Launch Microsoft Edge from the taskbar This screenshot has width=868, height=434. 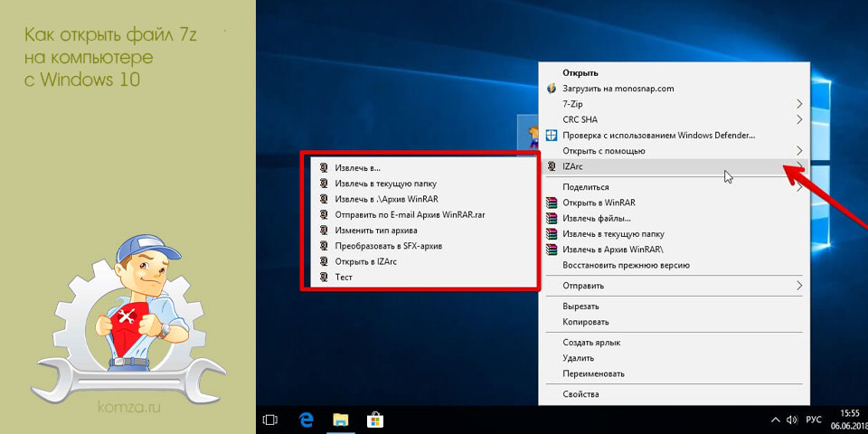click(x=307, y=420)
